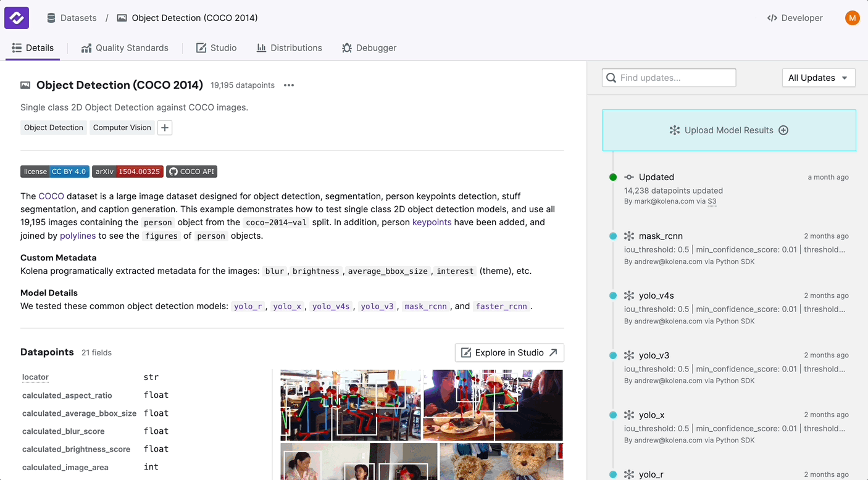Open the Developer code icon
The width and height of the screenshot is (868, 480).
coord(772,18)
